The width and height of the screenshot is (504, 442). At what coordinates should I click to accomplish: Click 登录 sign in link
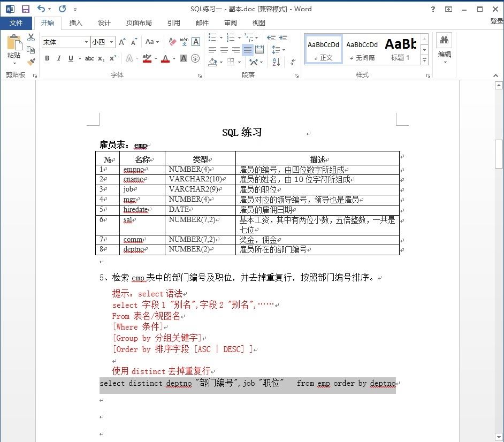coord(497,21)
